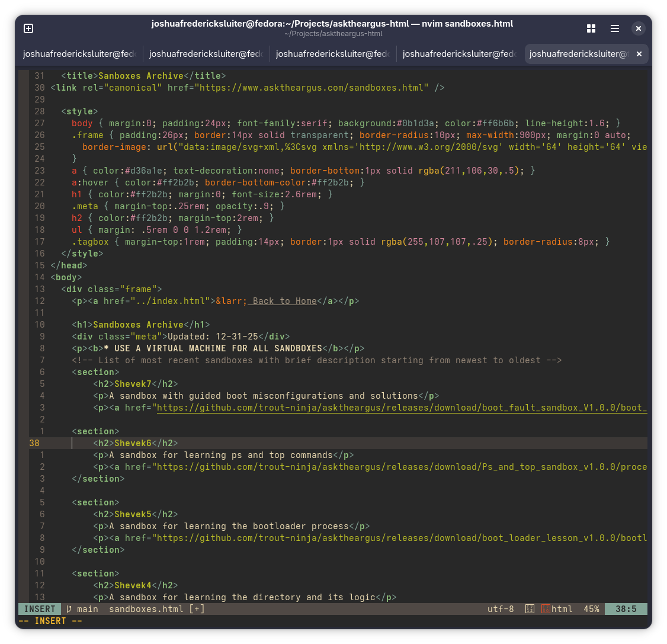The height and width of the screenshot is (644, 667).
Task: Switch to the second terminal tab
Action: click(x=206, y=54)
